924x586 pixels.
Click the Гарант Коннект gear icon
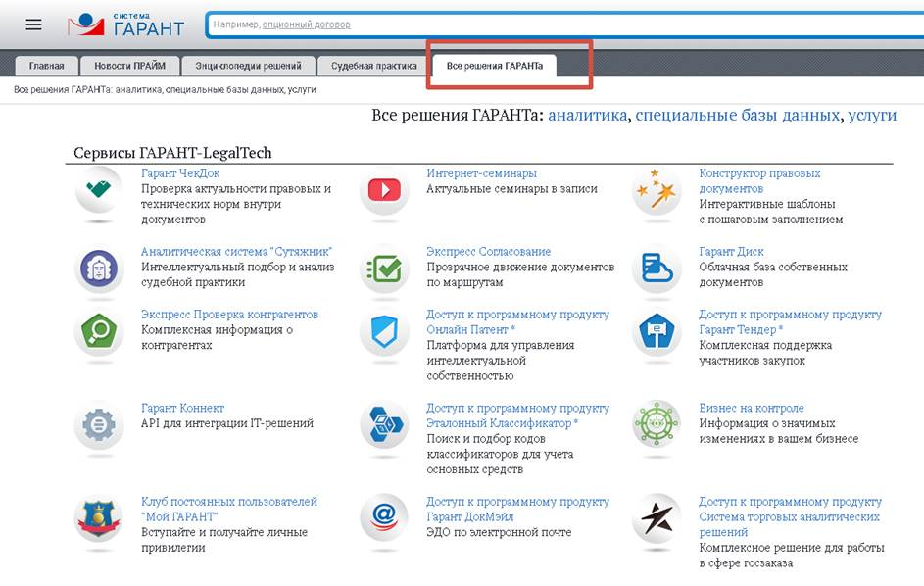click(98, 424)
